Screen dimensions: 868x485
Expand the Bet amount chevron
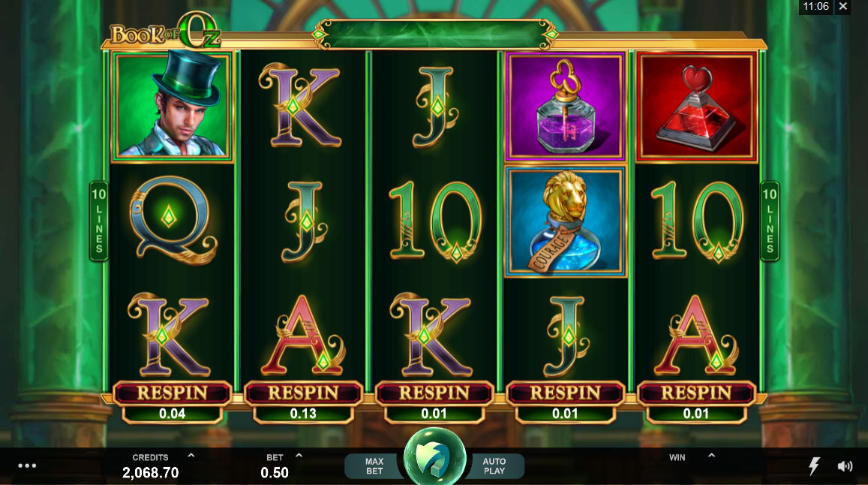click(299, 456)
